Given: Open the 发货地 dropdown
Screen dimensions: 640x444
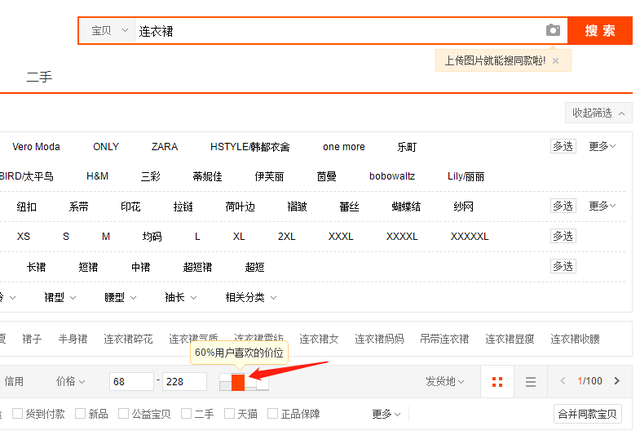Looking at the screenshot, I should tap(444, 381).
